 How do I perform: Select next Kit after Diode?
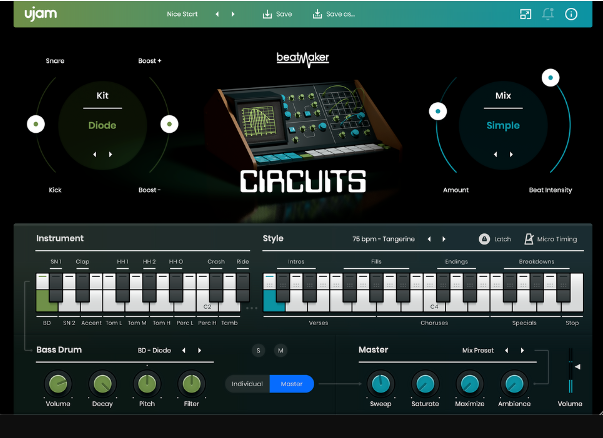point(110,154)
